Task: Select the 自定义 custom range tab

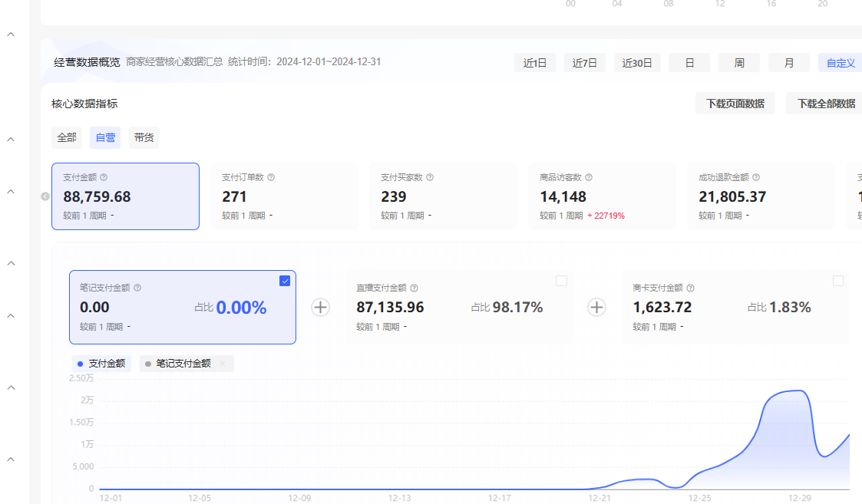Action: point(840,63)
